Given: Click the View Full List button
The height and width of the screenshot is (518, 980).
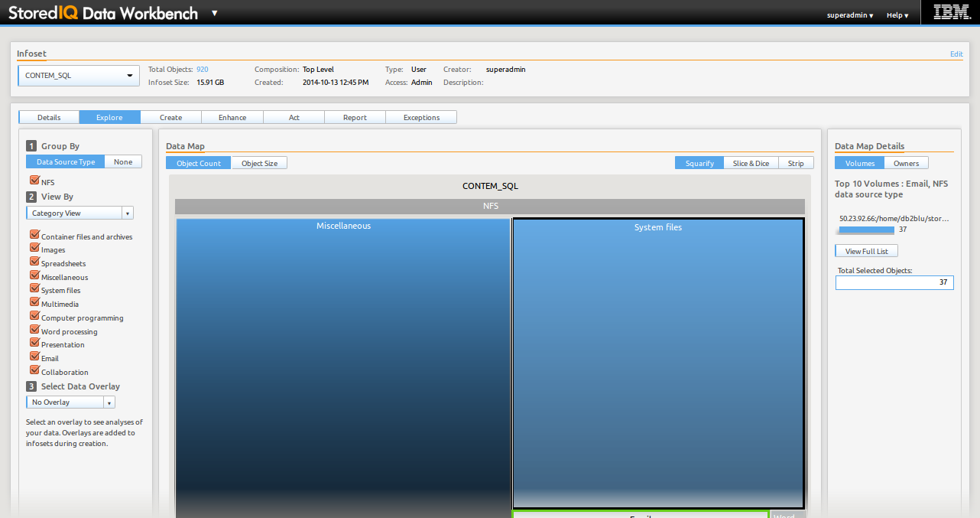Looking at the screenshot, I should tap(866, 251).
